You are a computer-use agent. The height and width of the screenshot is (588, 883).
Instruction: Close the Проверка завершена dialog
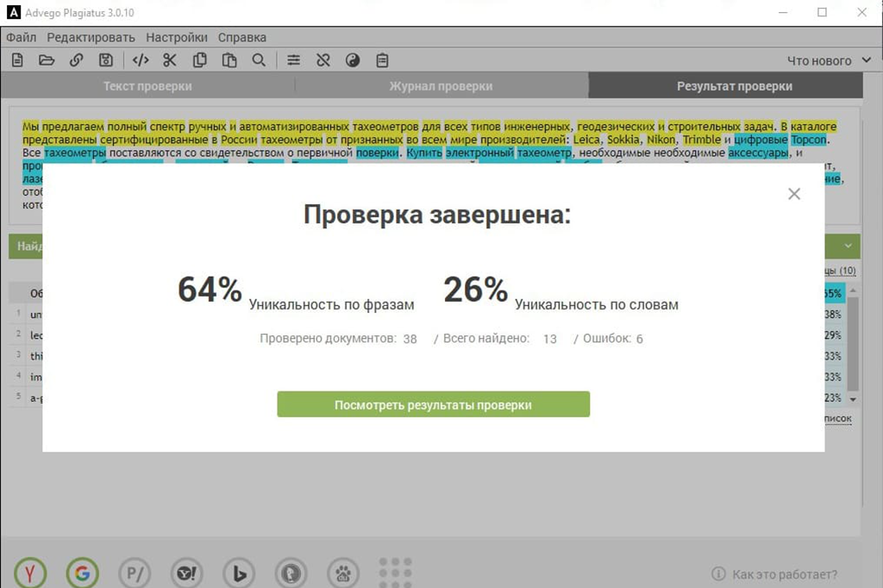tap(794, 194)
